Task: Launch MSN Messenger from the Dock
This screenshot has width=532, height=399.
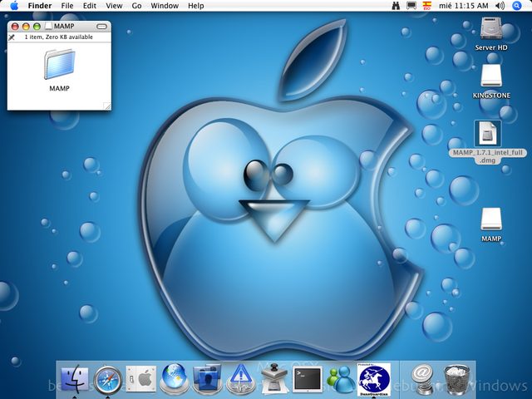Action: [x=341, y=379]
